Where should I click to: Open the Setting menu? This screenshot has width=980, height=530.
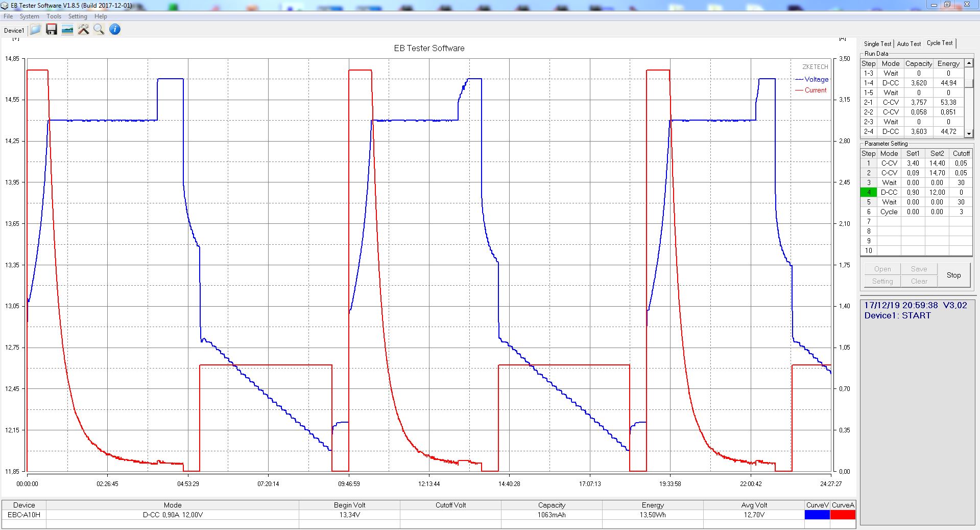click(x=78, y=16)
